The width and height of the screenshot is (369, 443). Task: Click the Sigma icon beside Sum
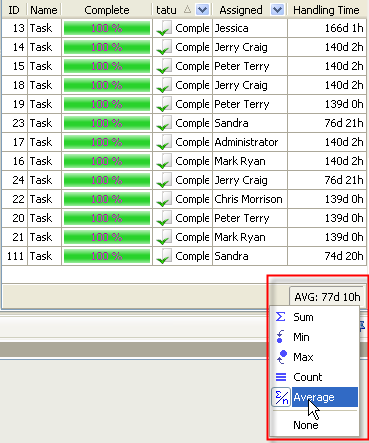[281, 317]
